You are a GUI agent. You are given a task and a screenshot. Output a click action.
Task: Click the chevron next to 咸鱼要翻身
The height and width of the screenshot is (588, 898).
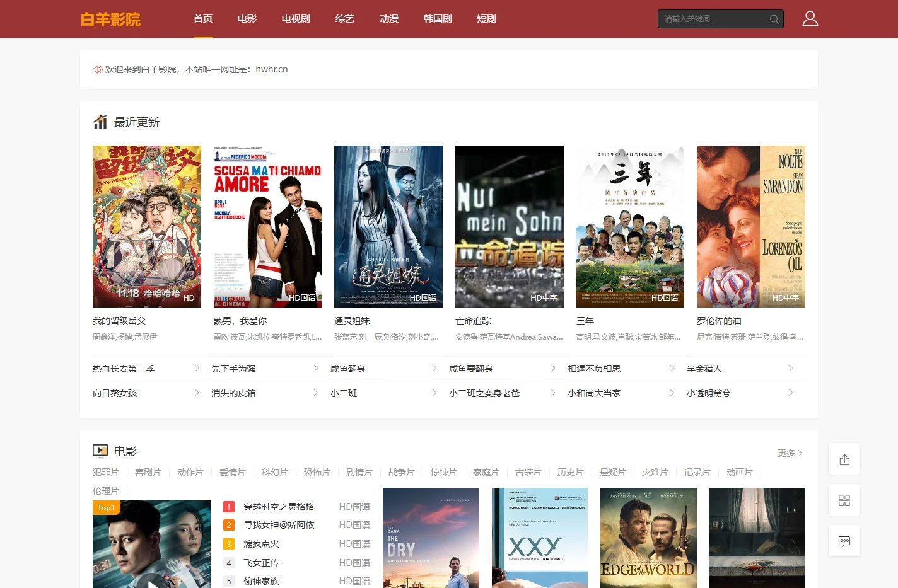(x=553, y=368)
